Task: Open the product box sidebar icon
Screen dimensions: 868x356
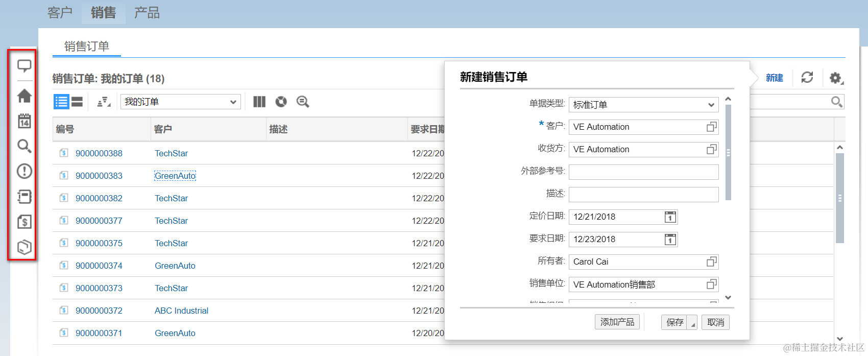Action: coord(24,247)
